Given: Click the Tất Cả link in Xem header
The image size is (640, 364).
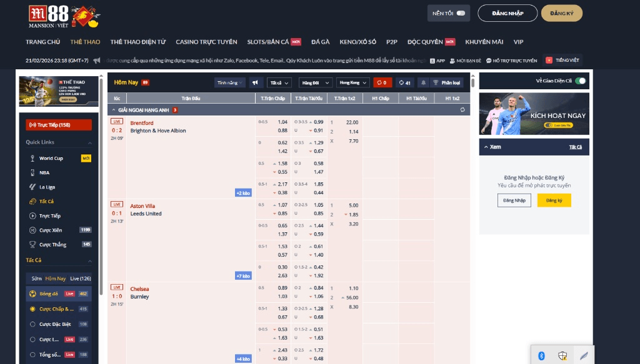Looking at the screenshot, I should click(576, 147).
